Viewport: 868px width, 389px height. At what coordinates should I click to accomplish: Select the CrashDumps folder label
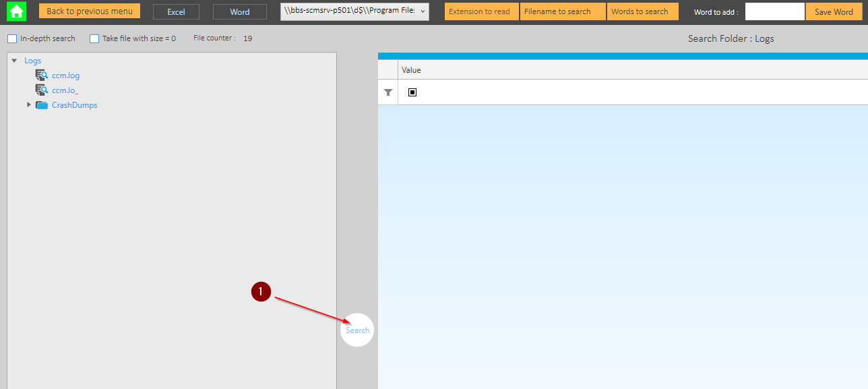pos(74,105)
